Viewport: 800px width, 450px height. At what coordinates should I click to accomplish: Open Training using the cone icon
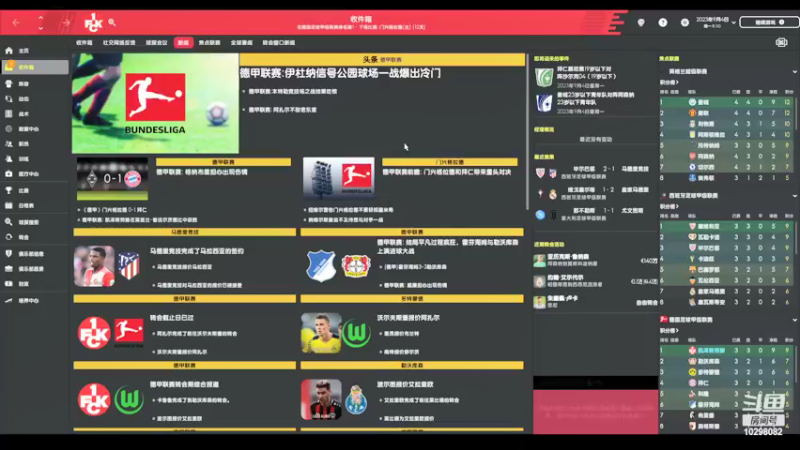(x=9, y=159)
